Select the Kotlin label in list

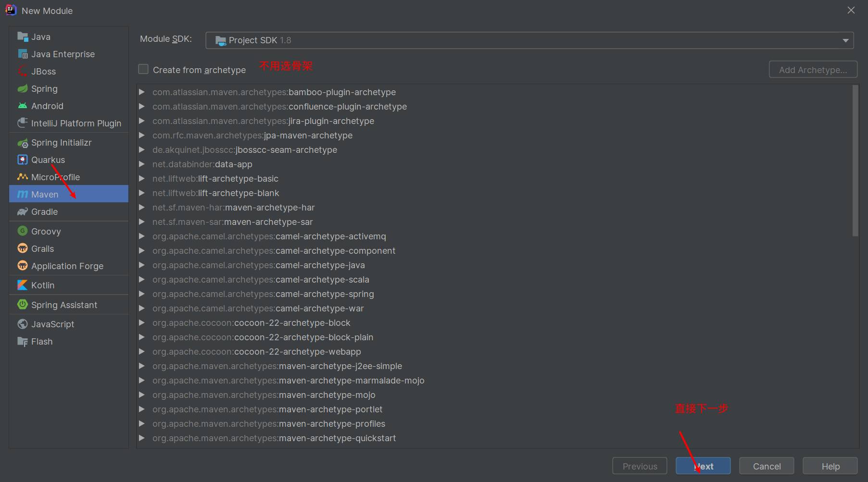point(43,285)
